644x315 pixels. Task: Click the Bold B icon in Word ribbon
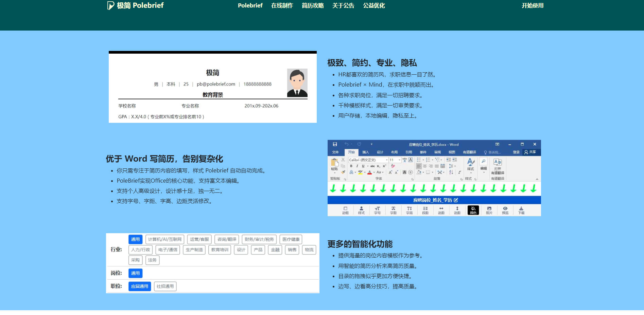coord(351,166)
